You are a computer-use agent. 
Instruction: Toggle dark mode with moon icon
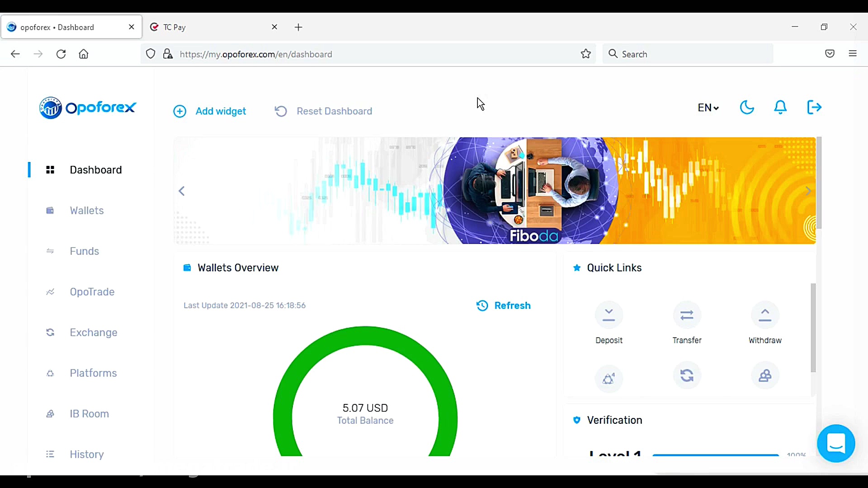(747, 108)
